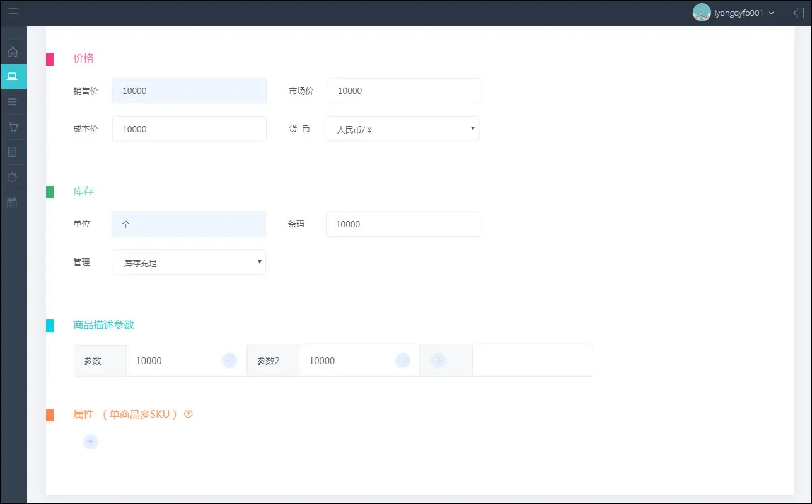
Task: Add a new SKU attribute with plus
Action: point(91,442)
